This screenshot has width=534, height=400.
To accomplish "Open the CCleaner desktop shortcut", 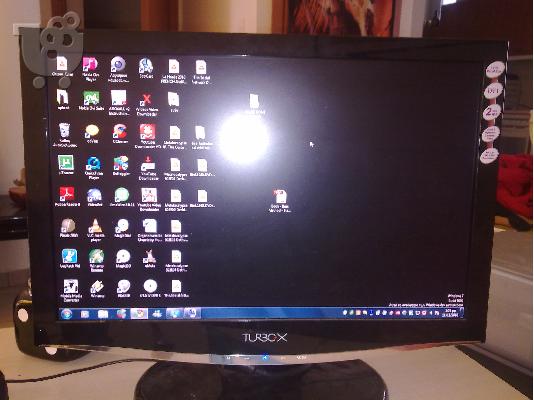I will (120, 132).
